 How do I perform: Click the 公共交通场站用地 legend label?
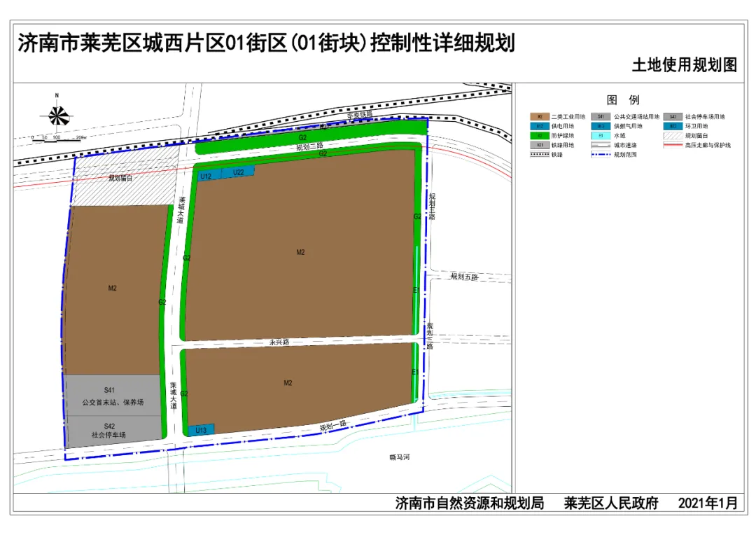pyautogui.click(x=636, y=117)
